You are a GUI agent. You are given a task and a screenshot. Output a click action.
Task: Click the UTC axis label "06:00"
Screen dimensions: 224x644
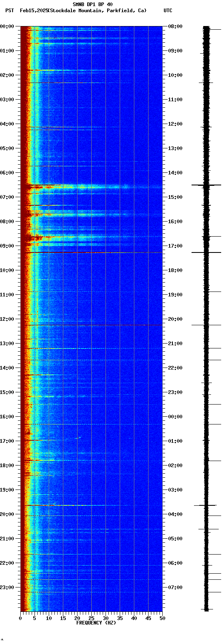click(x=175, y=563)
